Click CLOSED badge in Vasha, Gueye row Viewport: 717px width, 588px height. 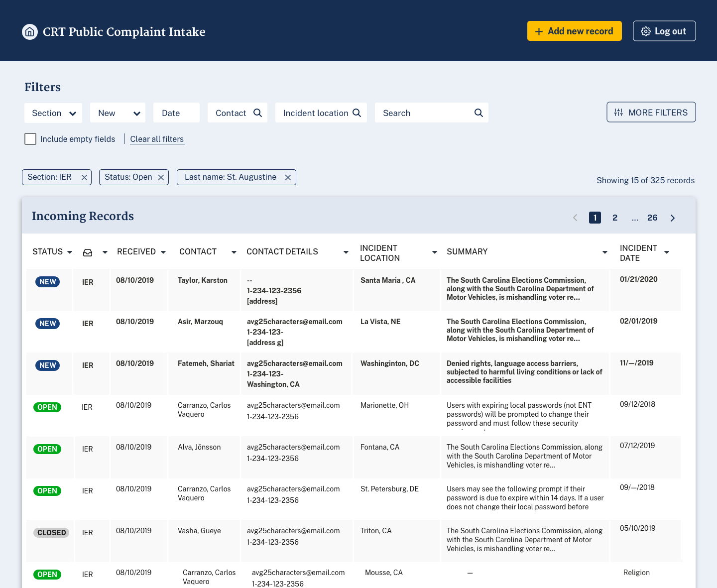[x=52, y=533]
